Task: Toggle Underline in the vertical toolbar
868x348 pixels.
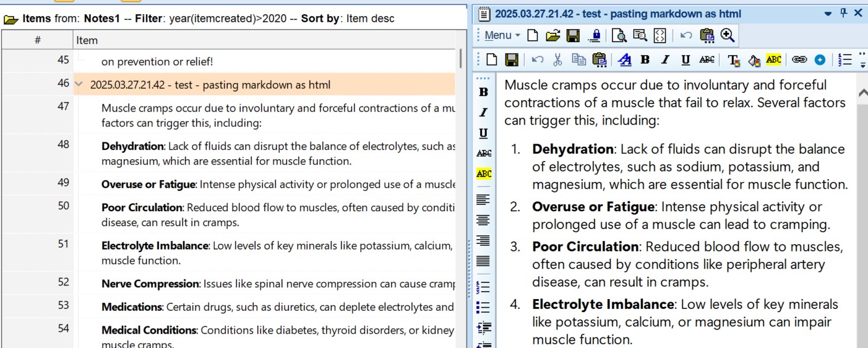Action: 484,133
